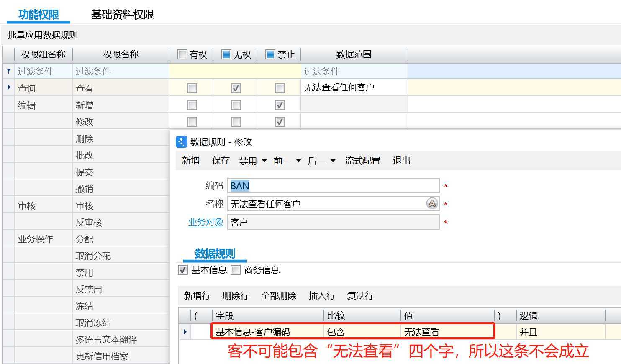Click the 业务对象 field showing 客户

[334, 222]
